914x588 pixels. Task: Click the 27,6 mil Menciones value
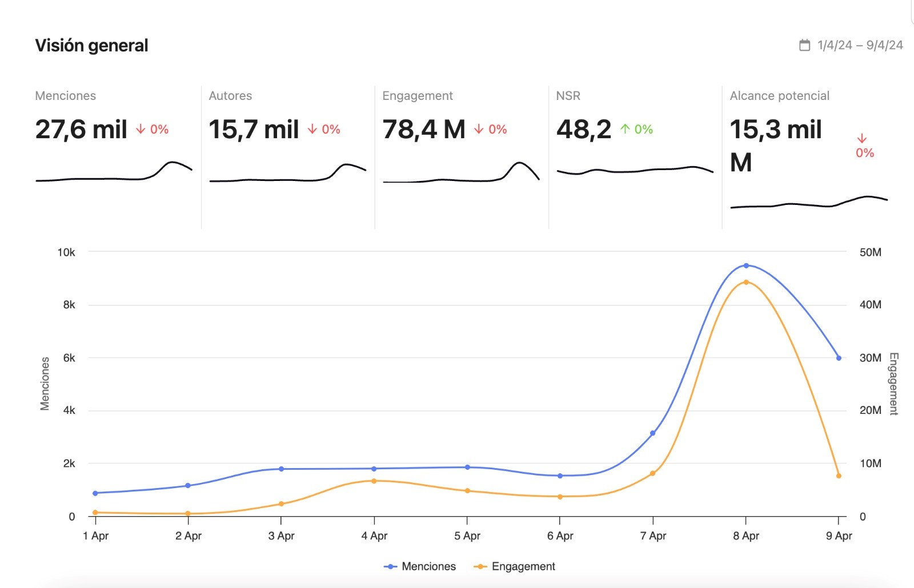[81, 130]
